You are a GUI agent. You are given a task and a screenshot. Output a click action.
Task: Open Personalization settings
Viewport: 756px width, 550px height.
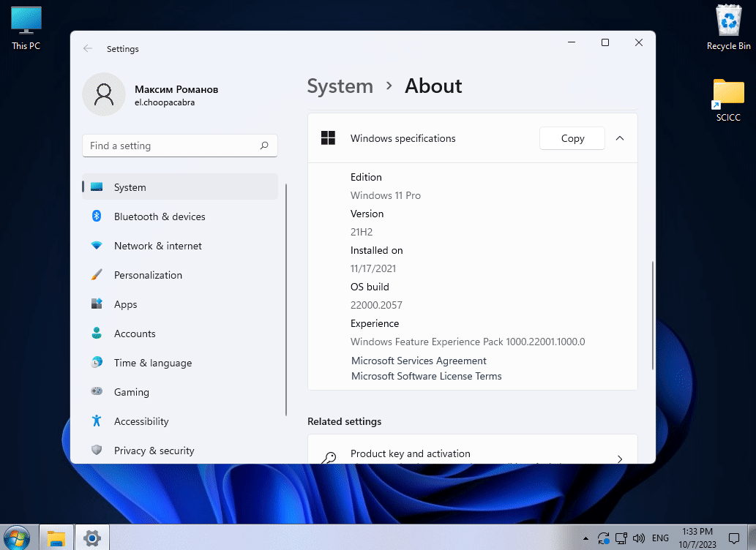pyautogui.click(x=180, y=275)
